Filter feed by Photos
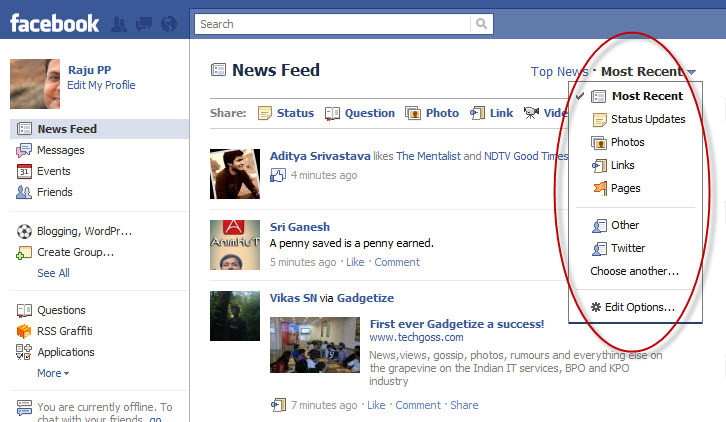Screen dimensions: 726x422 tap(627, 142)
